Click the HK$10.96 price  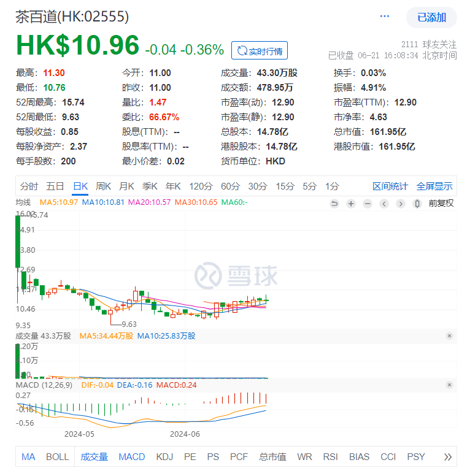78,45
